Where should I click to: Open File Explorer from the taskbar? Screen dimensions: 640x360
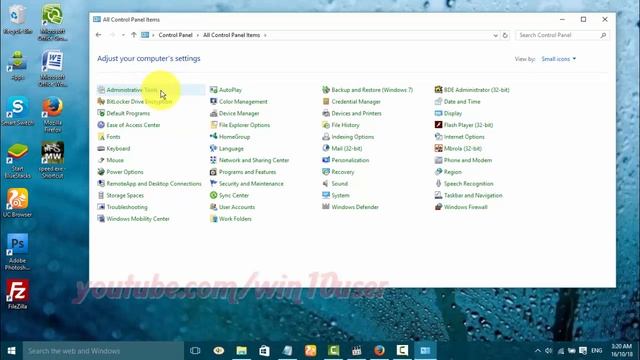pos(241,351)
